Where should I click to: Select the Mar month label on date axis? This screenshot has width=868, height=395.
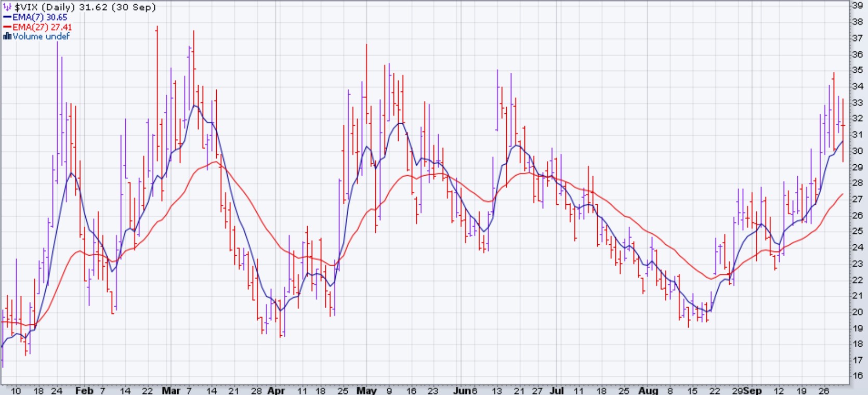click(171, 390)
